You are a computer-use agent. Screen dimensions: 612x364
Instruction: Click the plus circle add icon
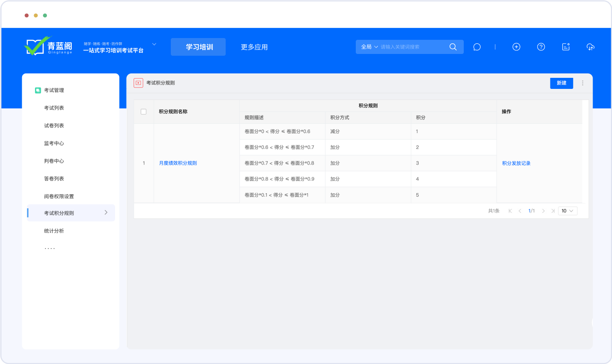pyautogui.click(x=516, y=47)
